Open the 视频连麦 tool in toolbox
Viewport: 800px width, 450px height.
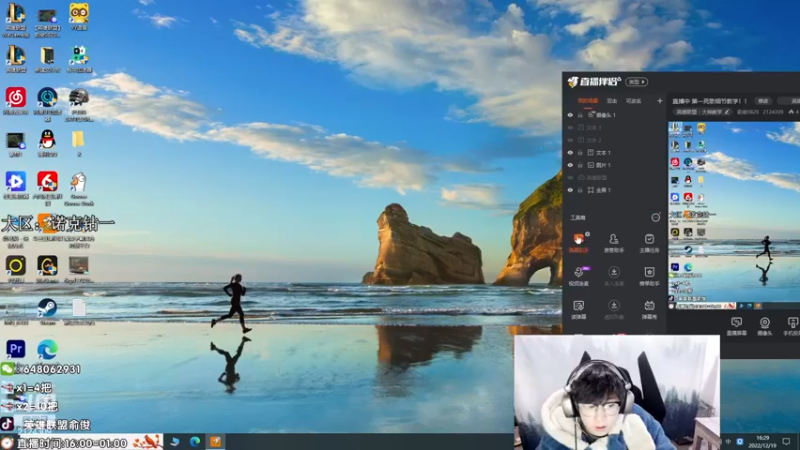(579, 276)
